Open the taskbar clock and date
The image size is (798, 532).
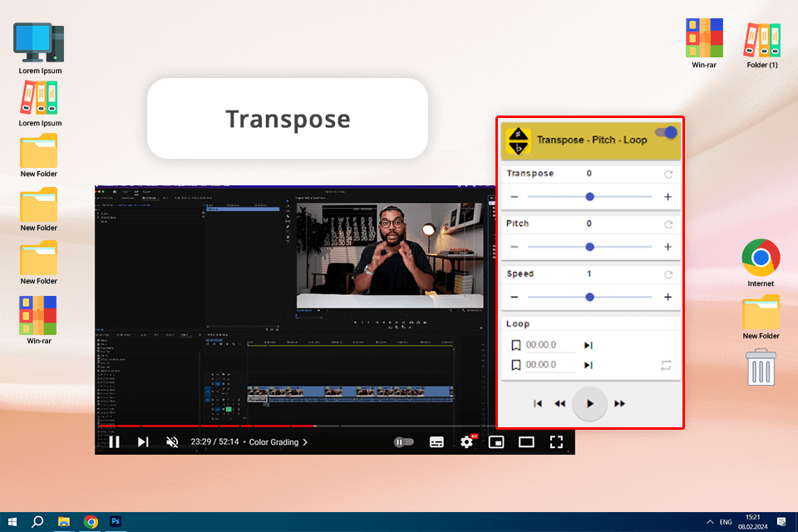coord(753,522)
